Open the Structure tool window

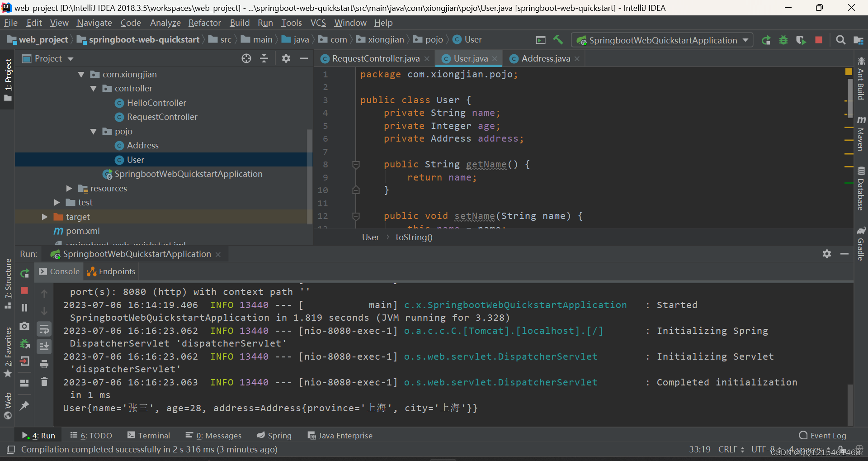(x=8, y=284)
